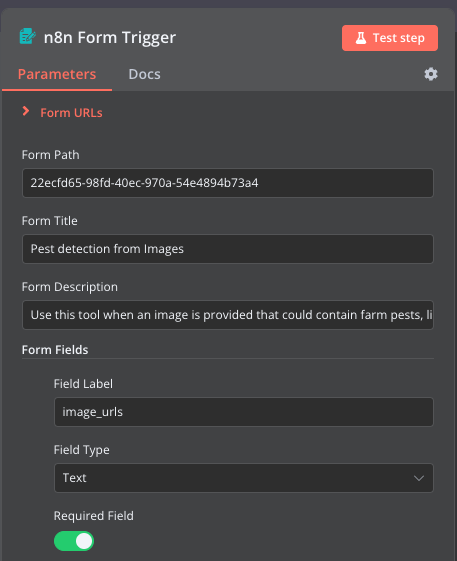This screenshot has width=457, height=561.
Task: Click the Required Field label text
Action: pyautogui.click(x=94, y=516)
